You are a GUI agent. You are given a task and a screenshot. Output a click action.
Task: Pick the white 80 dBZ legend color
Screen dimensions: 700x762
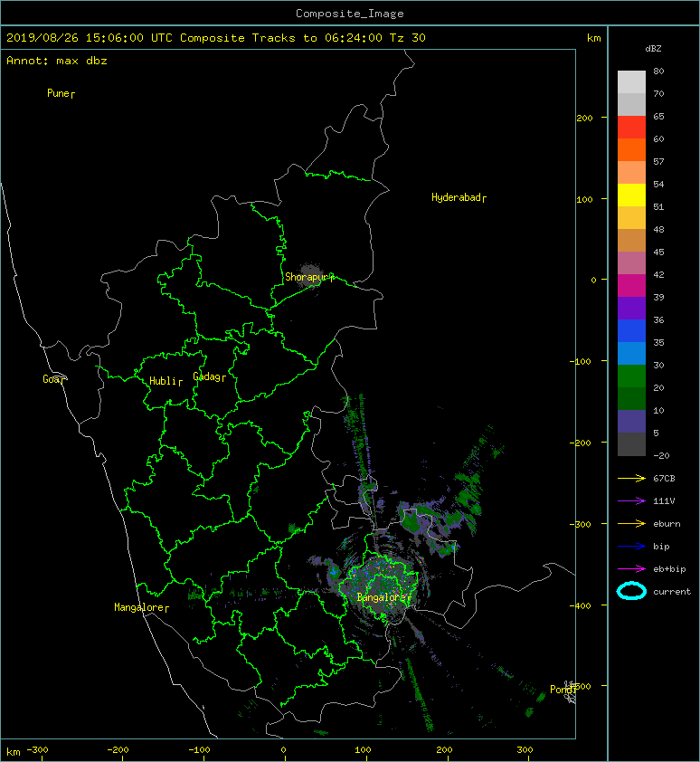pyautogui.click(x=631, y=81)
